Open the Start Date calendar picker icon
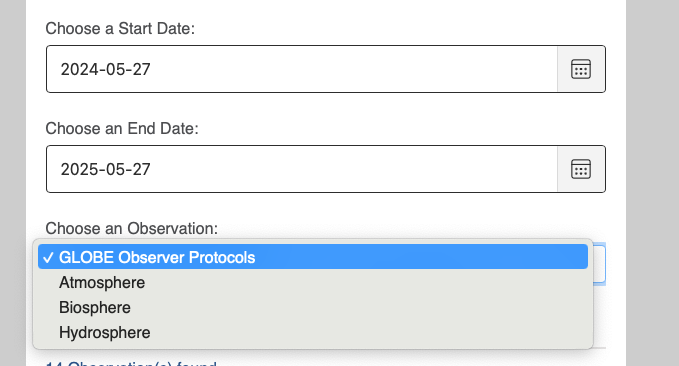 pyautogui.click(x=581, y=69)
